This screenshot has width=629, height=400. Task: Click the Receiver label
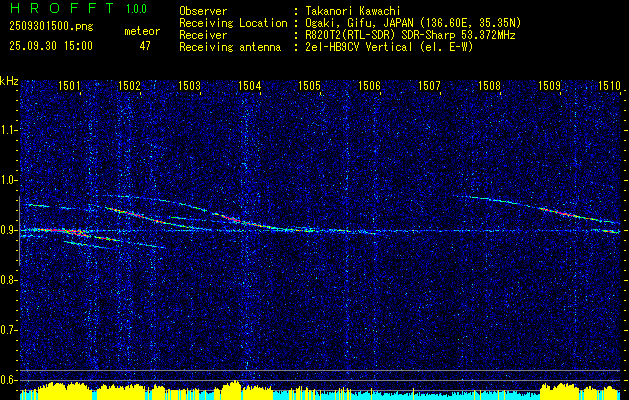tap(203, 35)
